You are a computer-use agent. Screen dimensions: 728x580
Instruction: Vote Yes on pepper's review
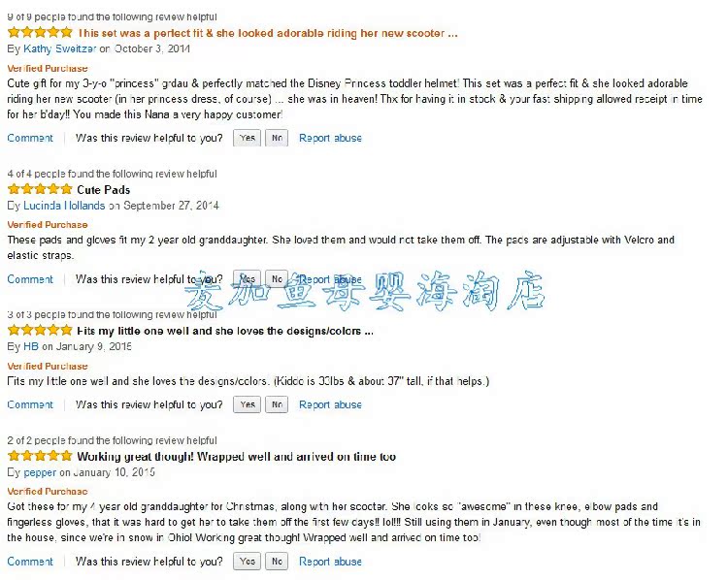point(247,562)
